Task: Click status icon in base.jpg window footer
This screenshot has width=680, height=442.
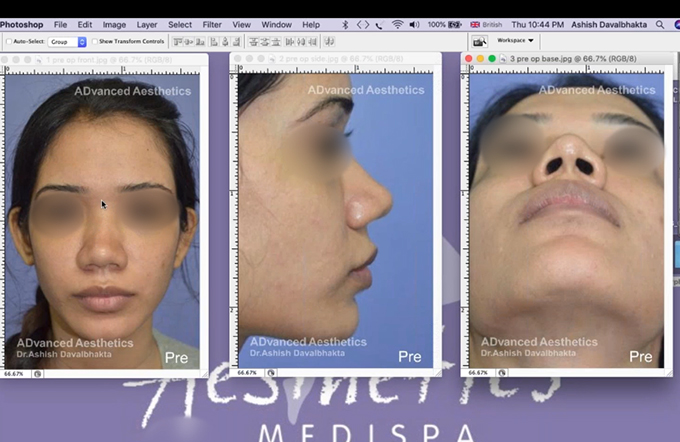Action: [x=502, y=373]
